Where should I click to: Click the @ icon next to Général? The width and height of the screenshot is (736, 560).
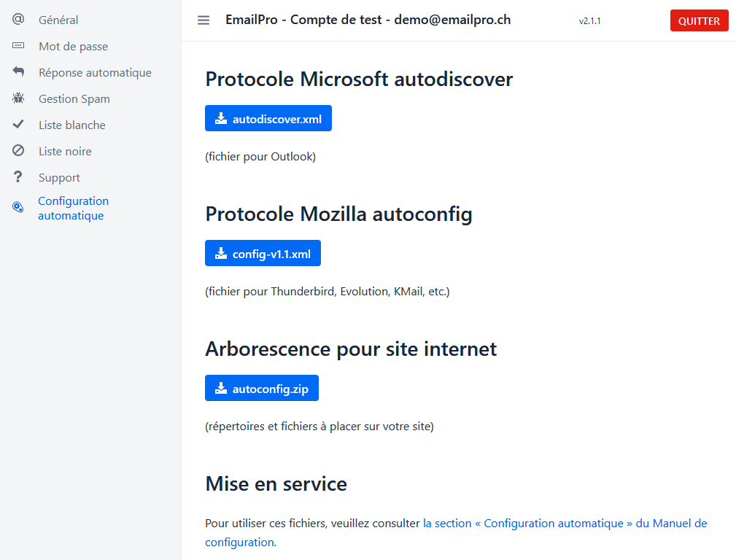(17, 19)
